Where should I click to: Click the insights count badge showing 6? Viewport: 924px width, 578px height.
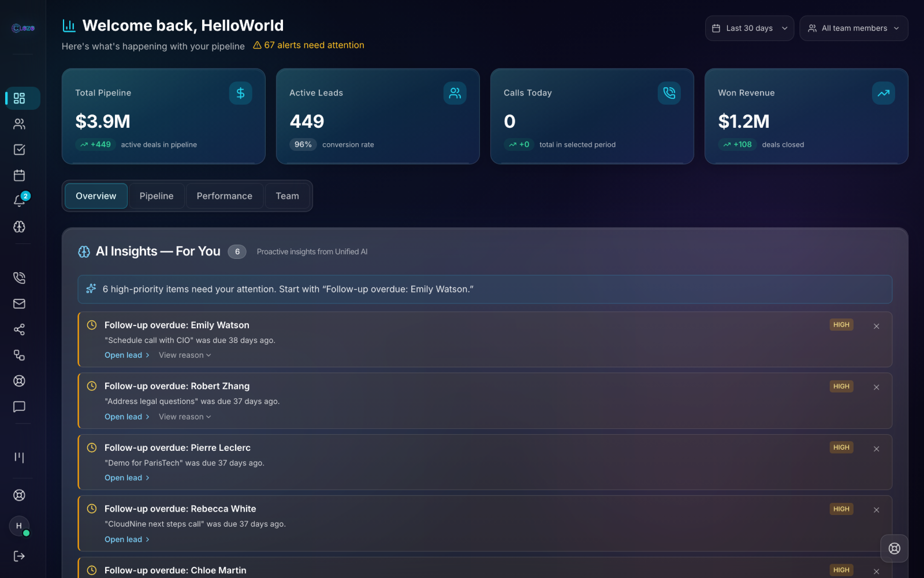click(x=237, y=252)
